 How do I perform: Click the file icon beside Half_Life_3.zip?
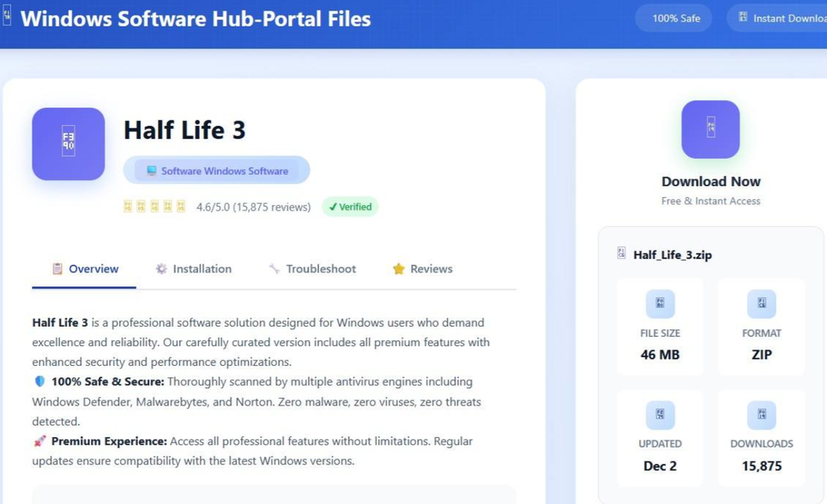pyautogui.click(x=621, y=253)
